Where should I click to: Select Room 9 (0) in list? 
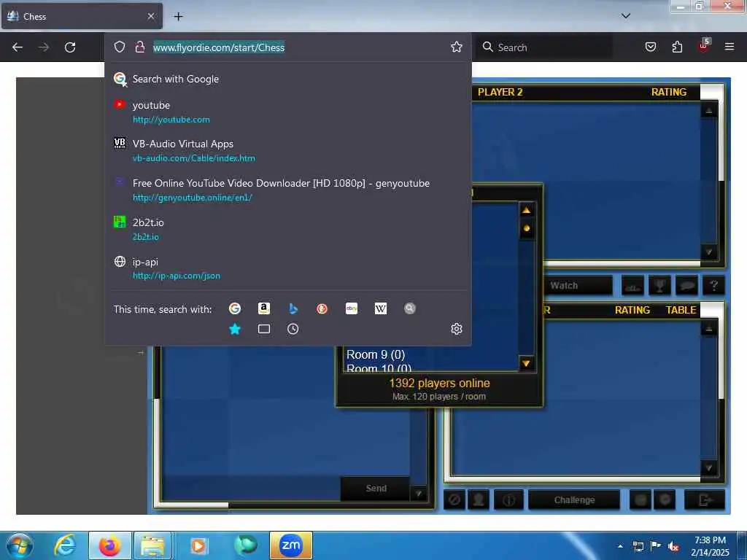(376, 355)
